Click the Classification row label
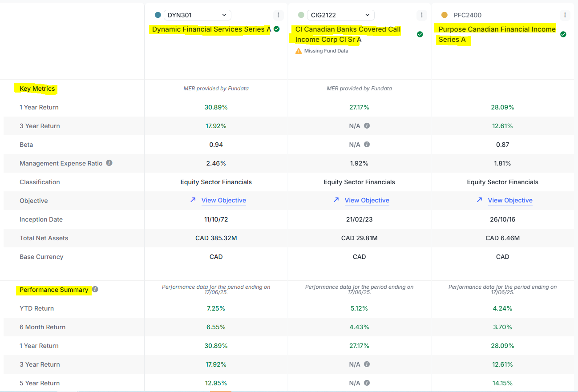This screenshot has width=578, height=392. coord(40,182)
